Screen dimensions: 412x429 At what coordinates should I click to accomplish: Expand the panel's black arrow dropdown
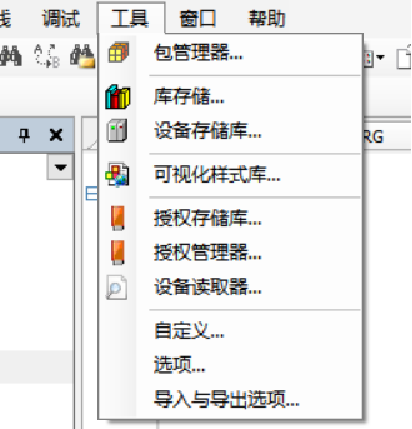click(x=60, y=167)
